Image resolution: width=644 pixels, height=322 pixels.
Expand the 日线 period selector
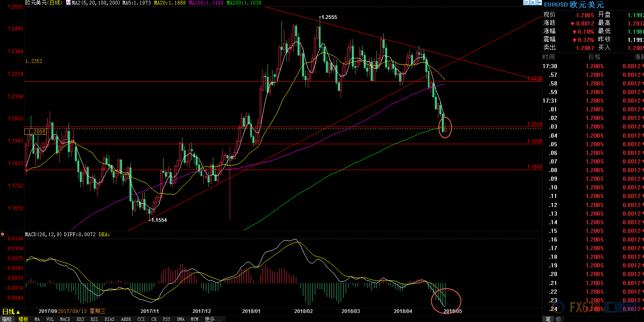point(12,312)
